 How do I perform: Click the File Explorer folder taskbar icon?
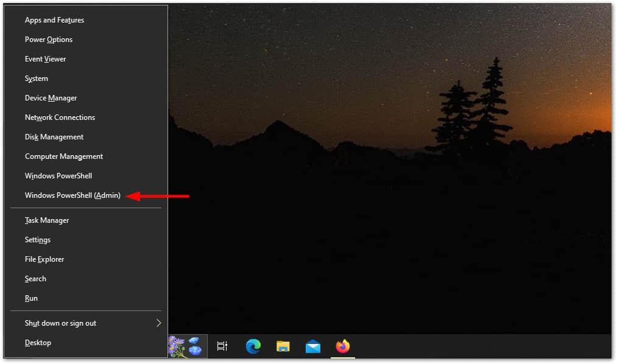[x=283, y=346]
